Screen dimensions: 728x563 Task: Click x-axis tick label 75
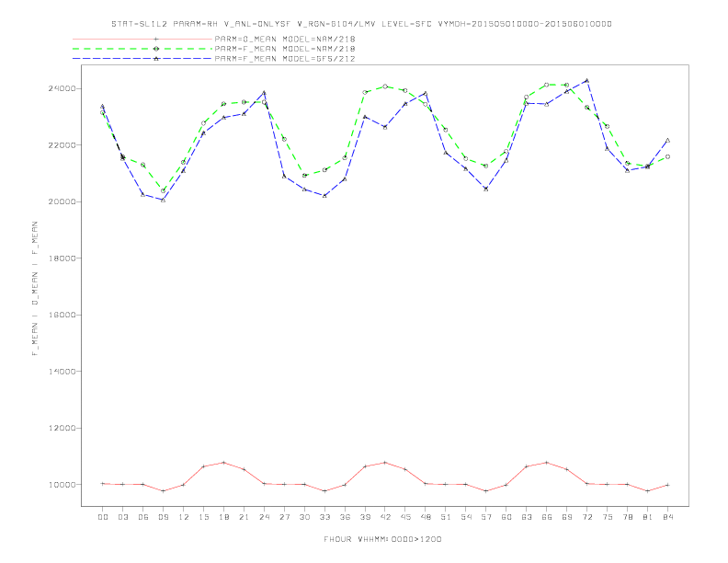[x=608, y=517]
